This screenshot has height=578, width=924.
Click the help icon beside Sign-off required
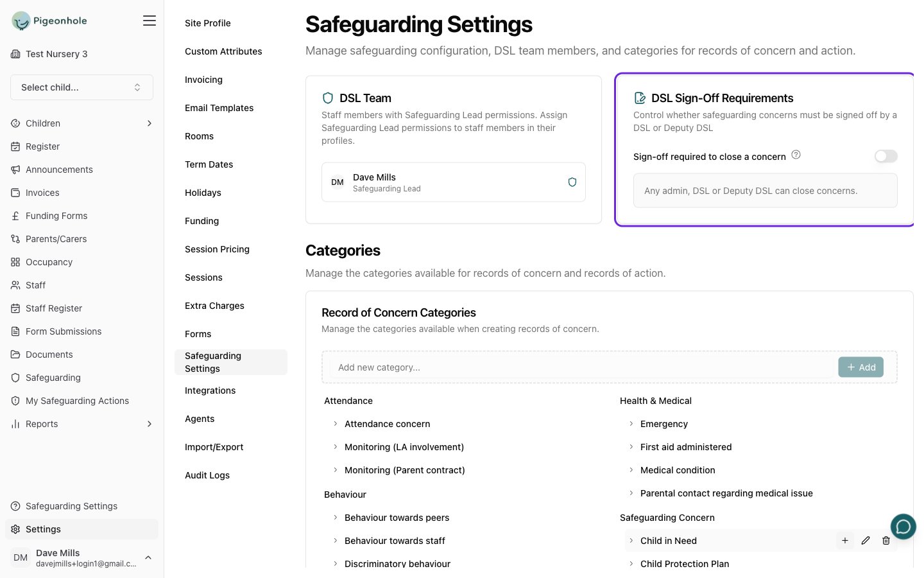pyautogui.click(x=796, y=155)
